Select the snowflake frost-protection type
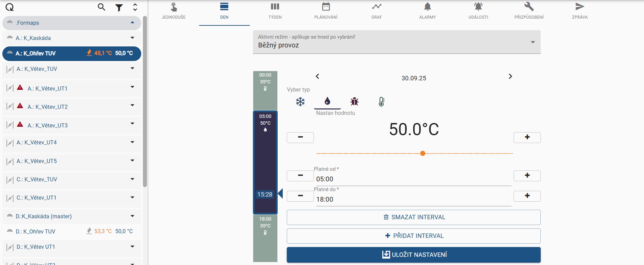 coord(300,102)
